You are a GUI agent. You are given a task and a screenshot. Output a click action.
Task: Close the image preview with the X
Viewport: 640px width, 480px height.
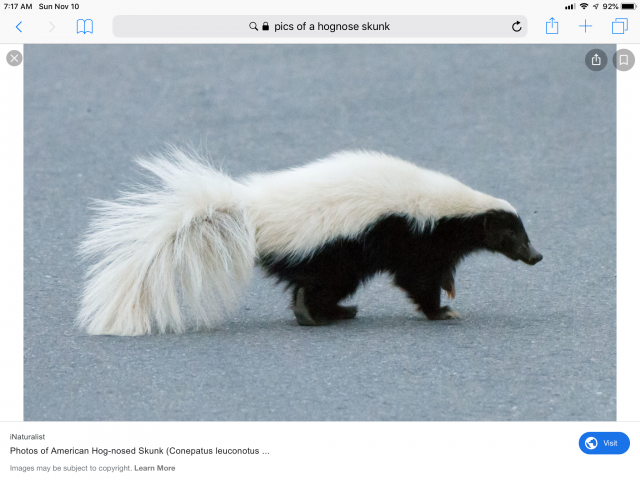(14, 58)
